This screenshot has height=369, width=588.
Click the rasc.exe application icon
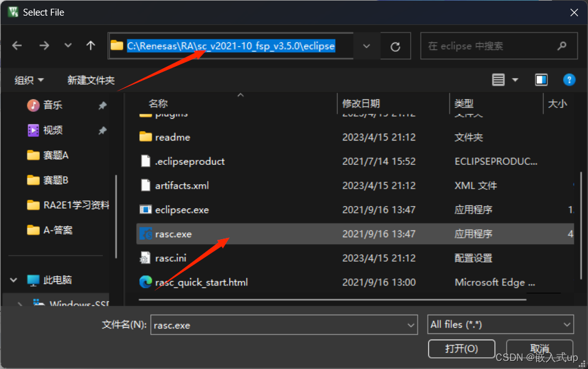point(145,234)
